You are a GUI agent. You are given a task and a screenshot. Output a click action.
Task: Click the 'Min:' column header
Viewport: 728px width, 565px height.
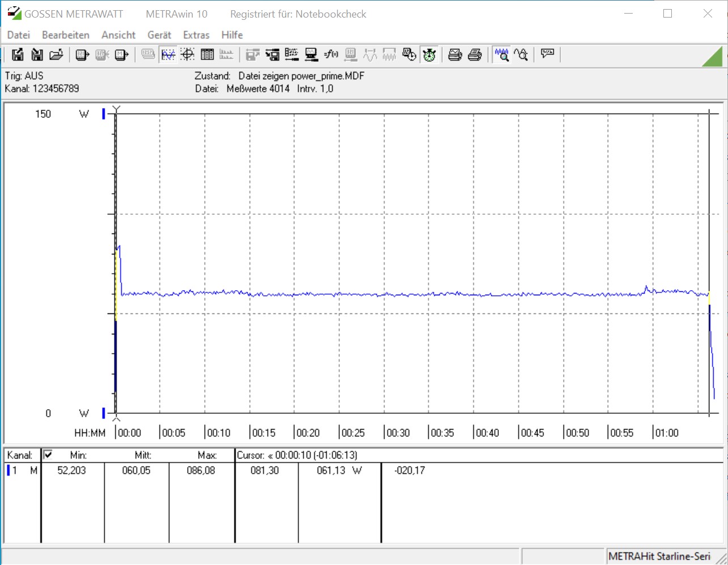78,456
